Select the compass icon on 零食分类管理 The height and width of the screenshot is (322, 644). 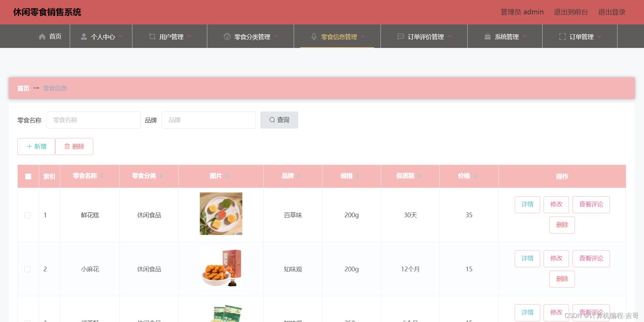pos(227,36)
